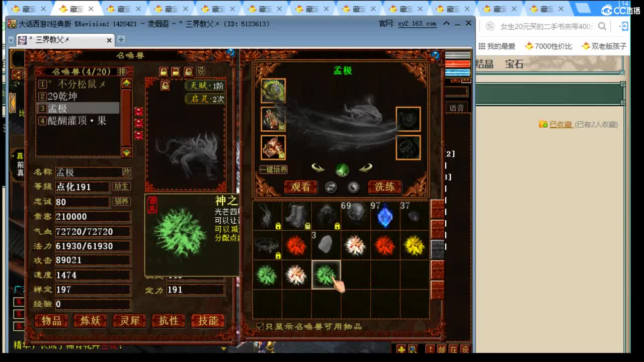Click the 观看 button

(301, 187)
